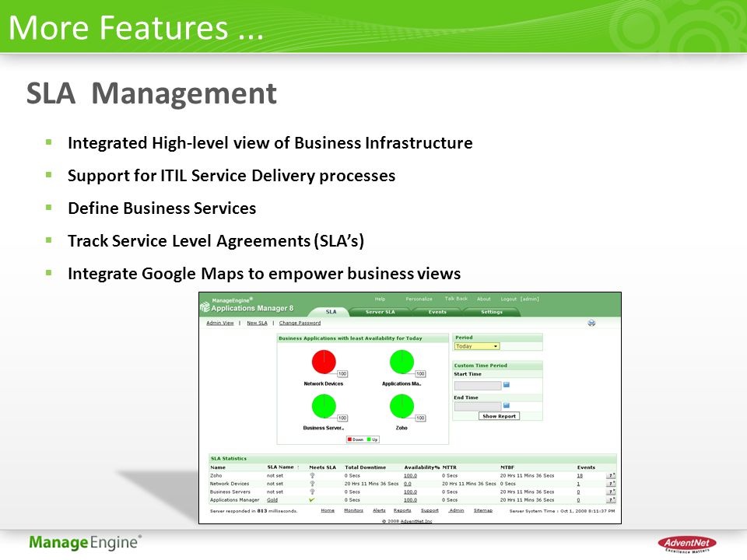Click the red Network Devices availability pie

click(x=324, y=362)
